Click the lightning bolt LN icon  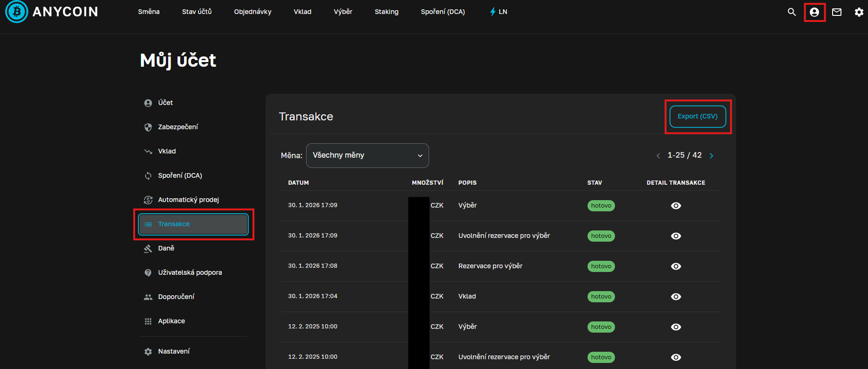point(492,12)
